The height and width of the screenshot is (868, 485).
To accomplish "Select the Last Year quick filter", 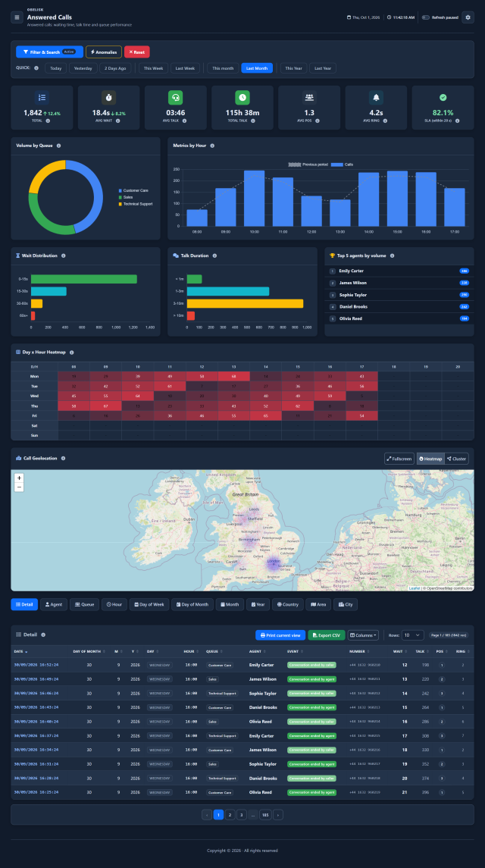I will (323, 68).
